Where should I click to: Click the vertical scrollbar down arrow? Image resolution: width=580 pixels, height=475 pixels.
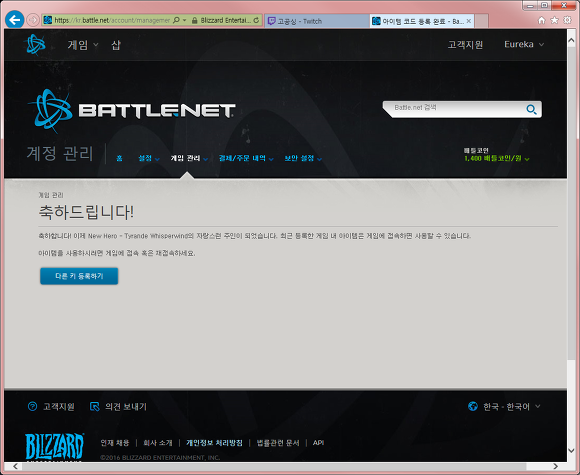click(571, 451)
